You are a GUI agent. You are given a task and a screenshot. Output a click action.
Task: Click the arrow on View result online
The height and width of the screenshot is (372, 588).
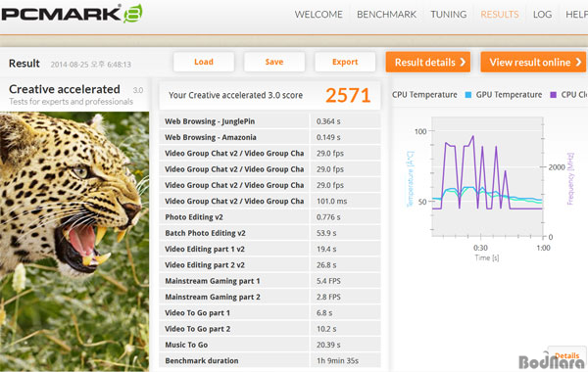[x=579, y=62]
